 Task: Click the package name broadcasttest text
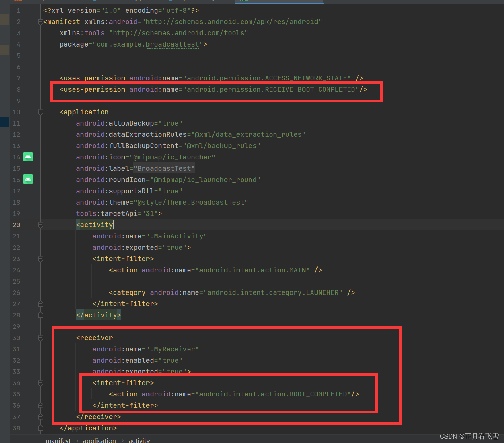tap(172, 44)
